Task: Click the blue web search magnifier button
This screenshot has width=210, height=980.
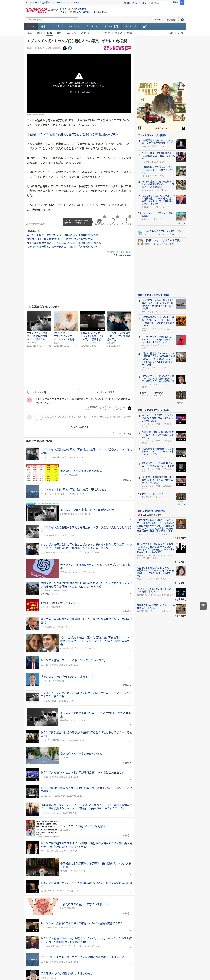Action: (182, 3)
